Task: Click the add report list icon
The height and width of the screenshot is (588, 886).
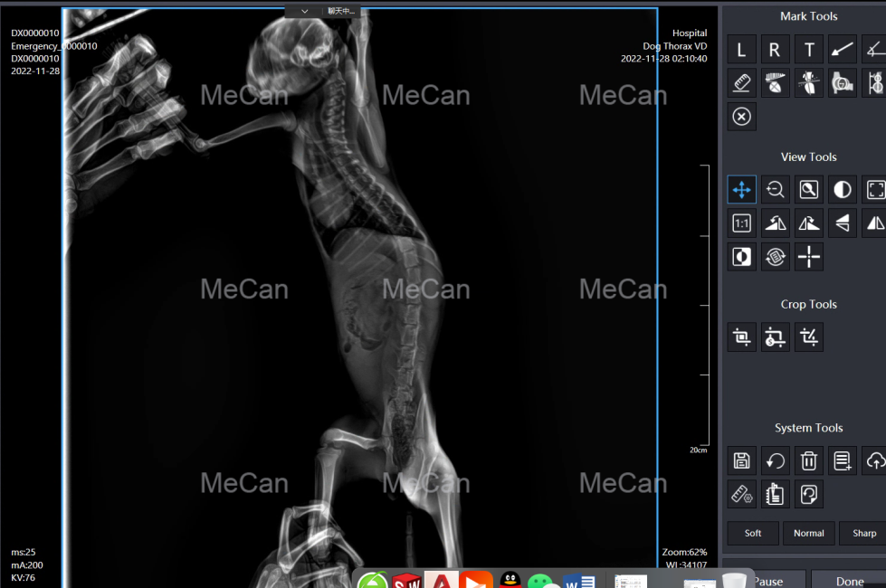Action: click(x=842, y=461)
